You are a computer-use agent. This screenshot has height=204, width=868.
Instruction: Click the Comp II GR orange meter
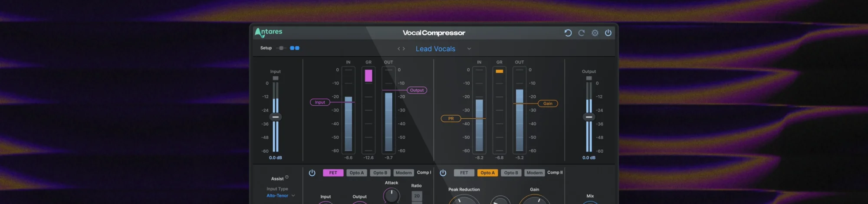tap(500, 71)
